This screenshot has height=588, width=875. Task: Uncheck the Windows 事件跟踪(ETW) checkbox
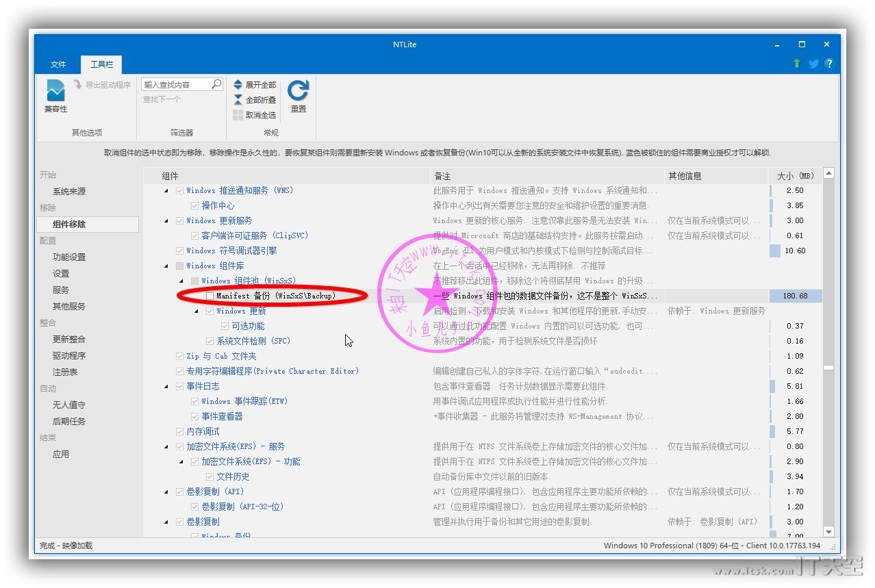point(195,401)
